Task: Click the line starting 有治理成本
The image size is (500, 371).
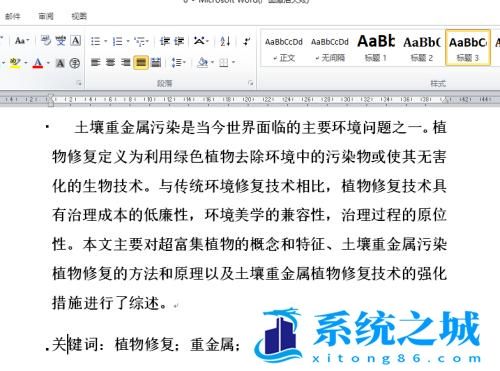Action: [x=249, y=215]
